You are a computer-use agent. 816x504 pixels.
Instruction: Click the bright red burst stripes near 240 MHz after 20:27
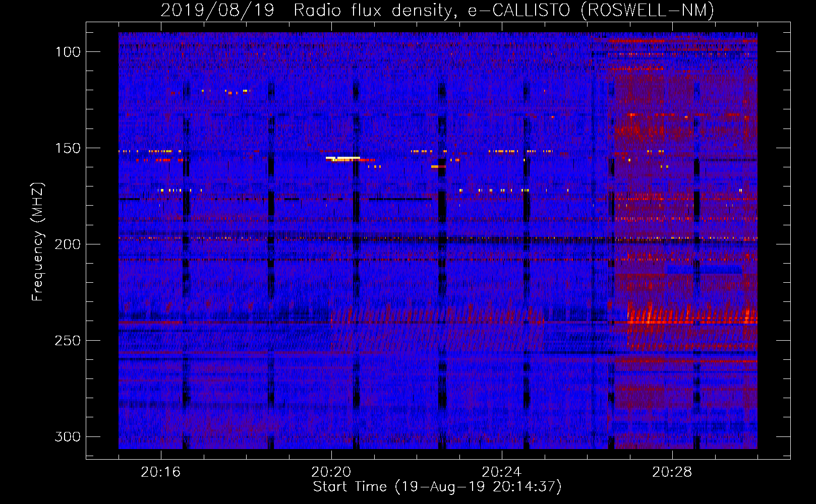tap(692, 314)
